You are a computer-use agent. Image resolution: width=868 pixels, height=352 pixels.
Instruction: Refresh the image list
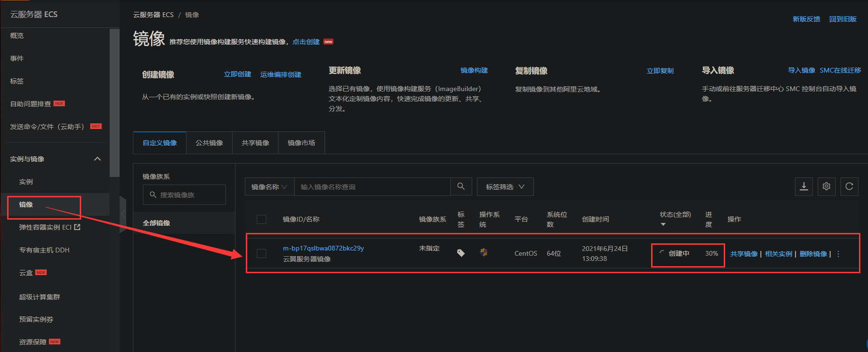point(849,186)
